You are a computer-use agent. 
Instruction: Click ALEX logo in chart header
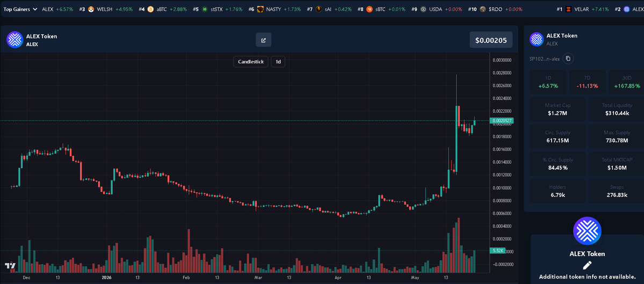click(15, 40)
